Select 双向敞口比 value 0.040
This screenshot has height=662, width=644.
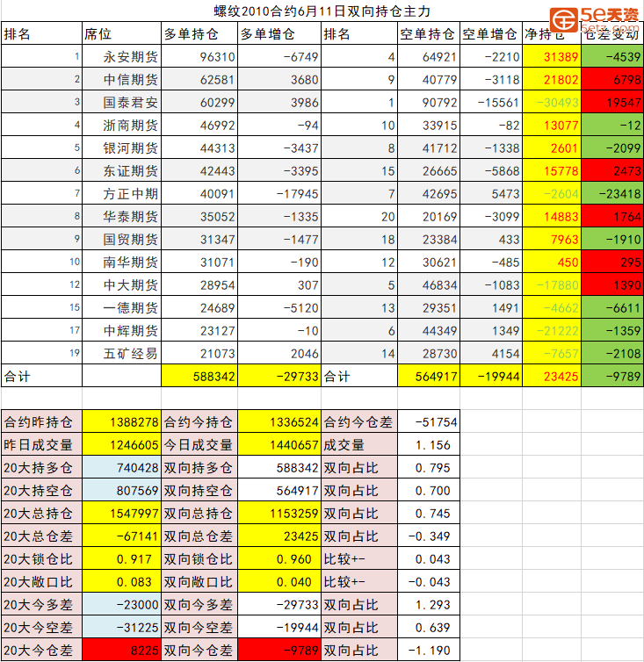click(279, 581)
